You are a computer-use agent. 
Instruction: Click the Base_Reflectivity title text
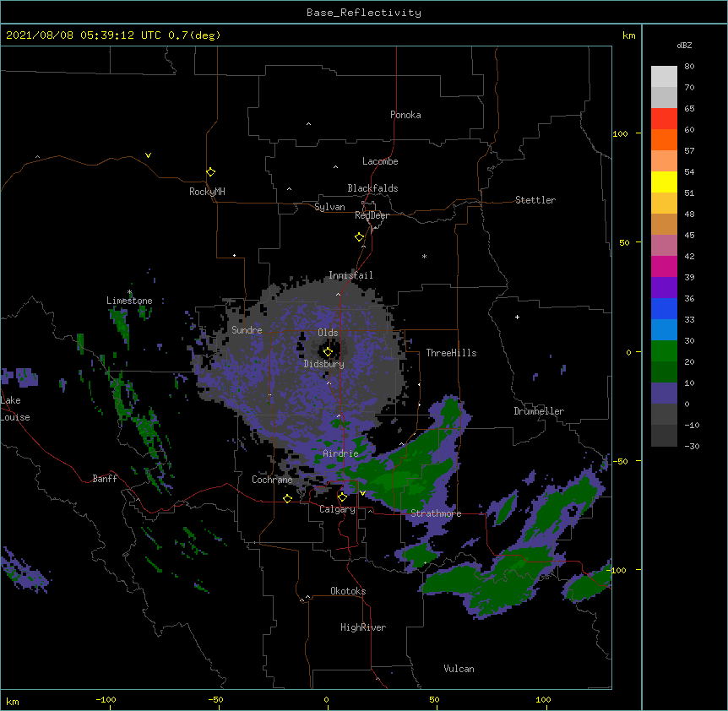364,13
